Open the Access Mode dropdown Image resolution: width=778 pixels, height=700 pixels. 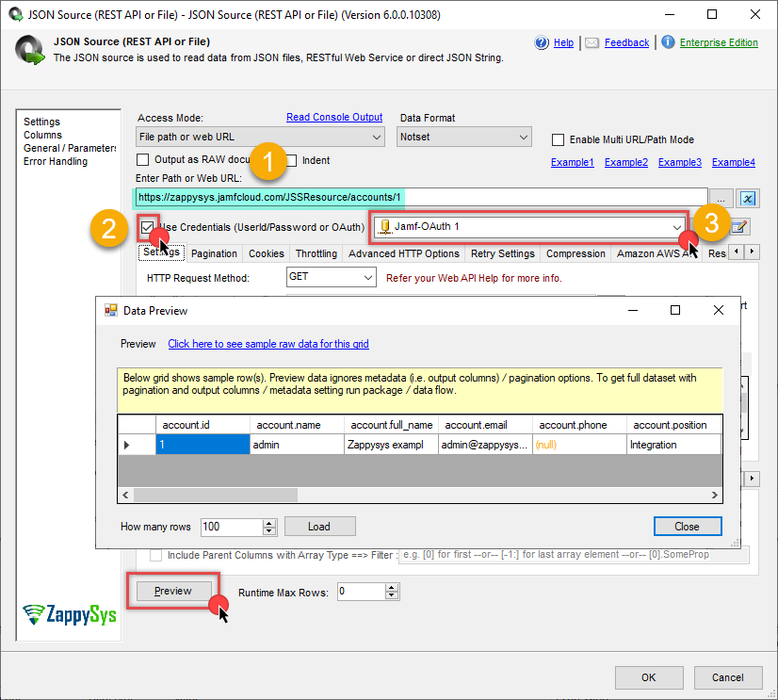click(261, 138)
